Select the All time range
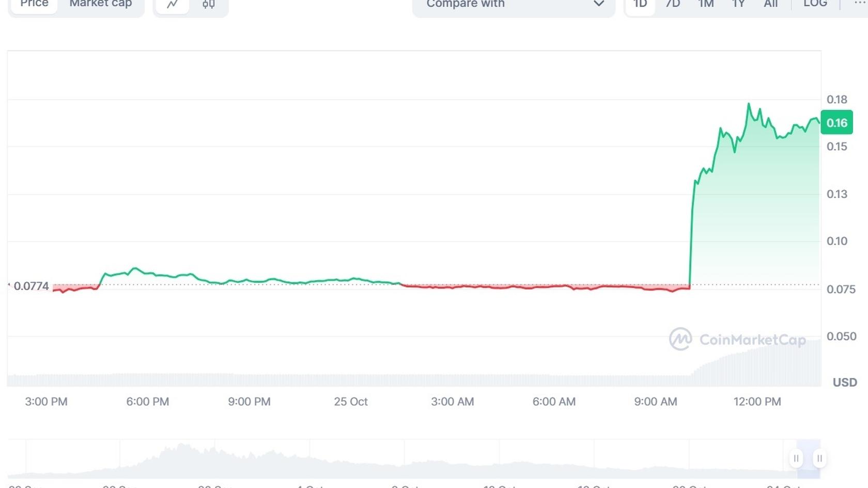This screenshot has width=868, height=488. coord(771,4)
